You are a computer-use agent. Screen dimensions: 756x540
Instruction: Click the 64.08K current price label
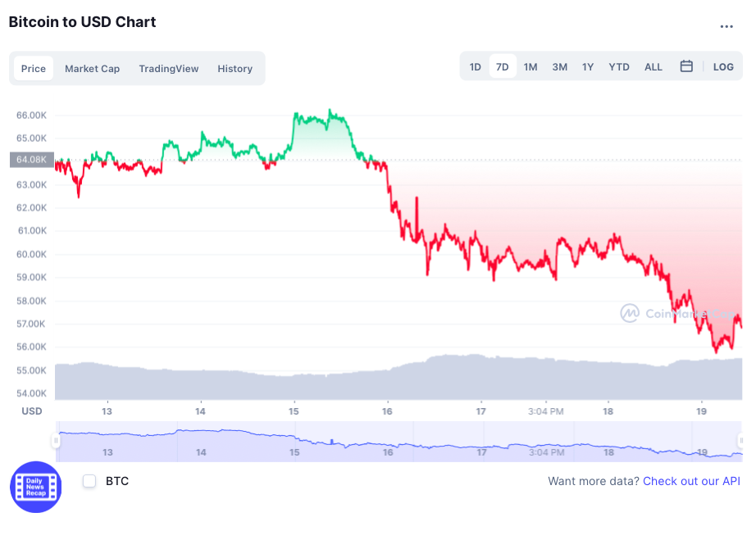(30, 160)
